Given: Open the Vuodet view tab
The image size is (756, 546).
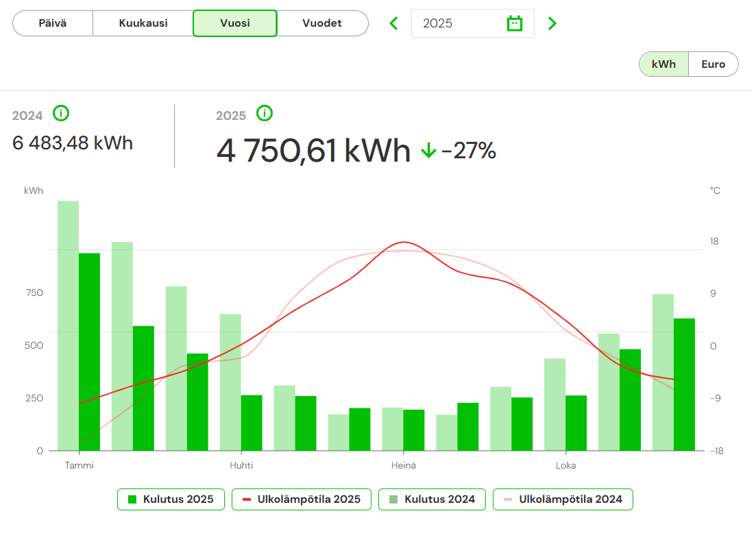Looking at the screenshot, I should coord(322,23).
